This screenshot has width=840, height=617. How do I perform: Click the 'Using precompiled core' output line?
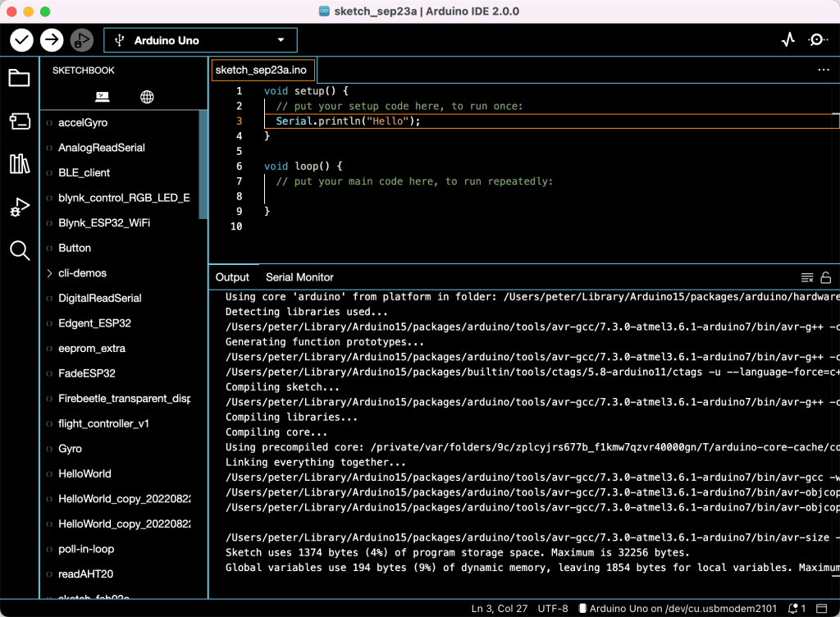pos(532,447)
